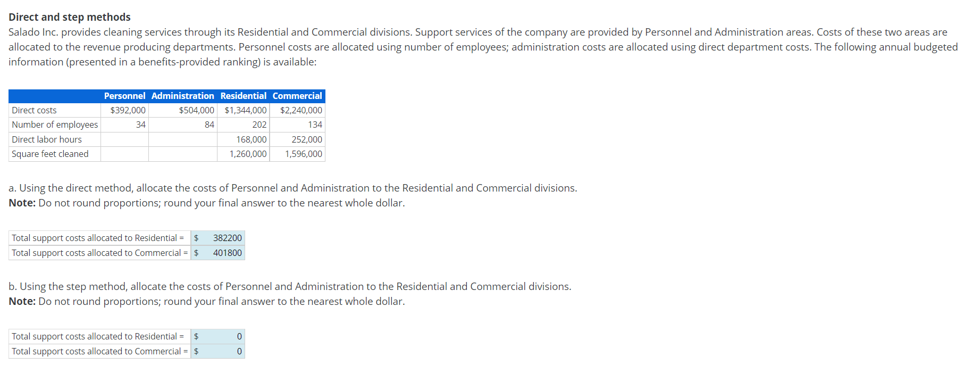The height and width of the screenshot is (373, 980).
Task: Click the Personnel column header
Action: [x=124, y=96]
